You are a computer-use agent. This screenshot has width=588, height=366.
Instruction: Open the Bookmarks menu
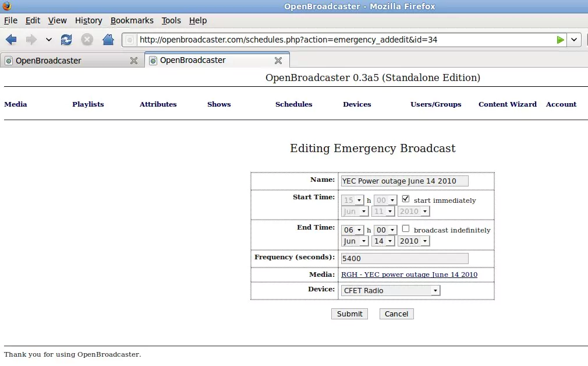click(x=132, y=20)
